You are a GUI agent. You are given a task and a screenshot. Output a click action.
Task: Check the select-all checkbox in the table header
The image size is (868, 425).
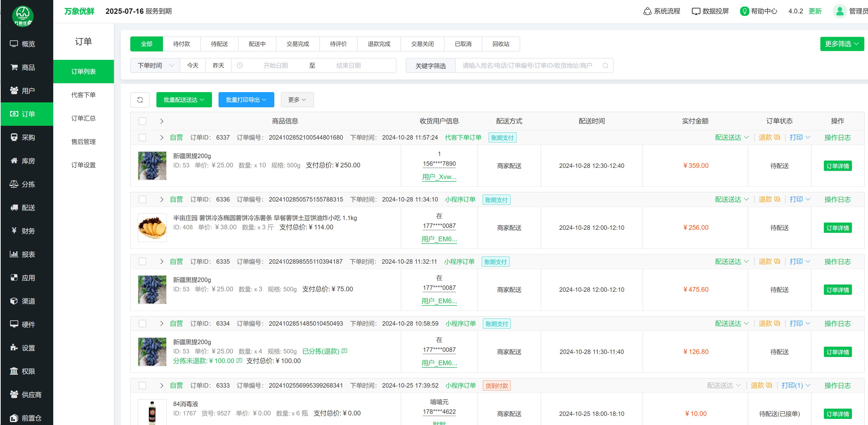tap(143, 121)
